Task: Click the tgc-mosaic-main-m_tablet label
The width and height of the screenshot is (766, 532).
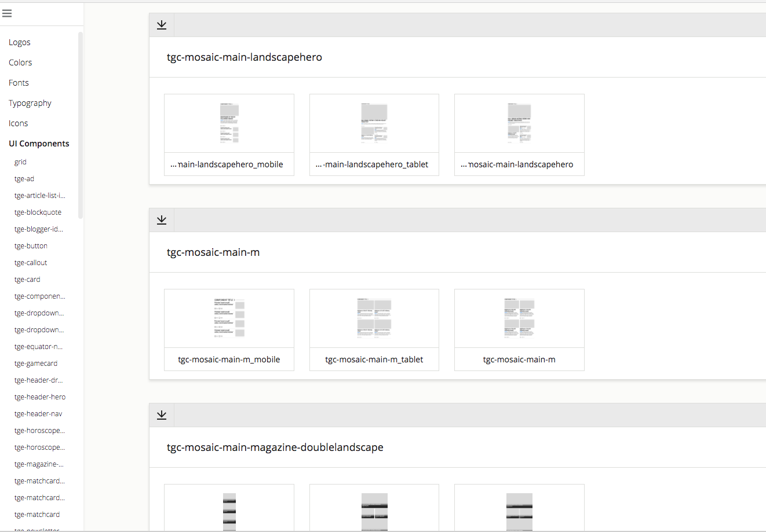Action: (x=374, y=359)
